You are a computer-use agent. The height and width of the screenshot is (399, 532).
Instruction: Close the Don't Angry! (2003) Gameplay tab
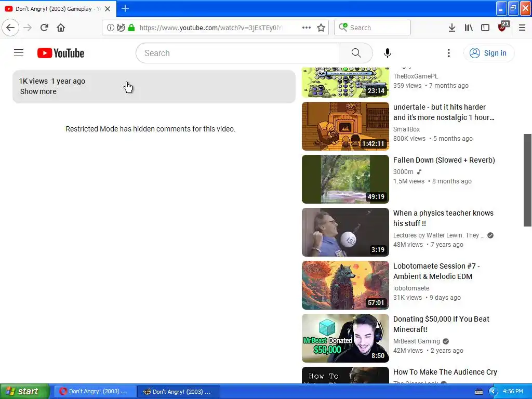click(108, 9)
